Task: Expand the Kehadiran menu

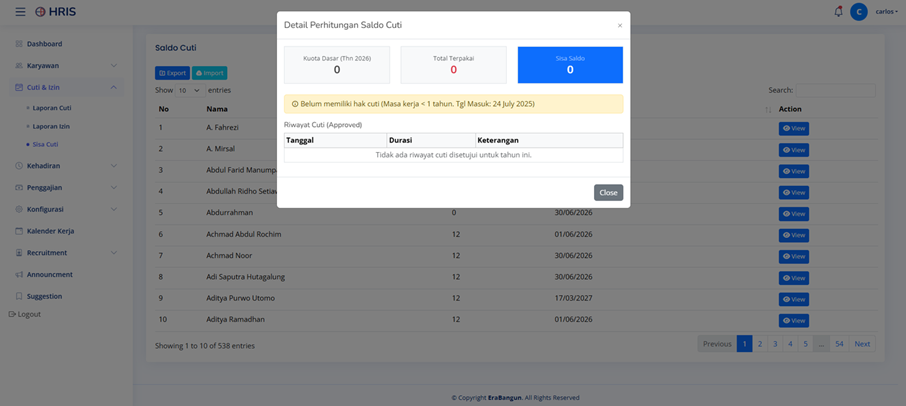Action: tap(66, 166)
